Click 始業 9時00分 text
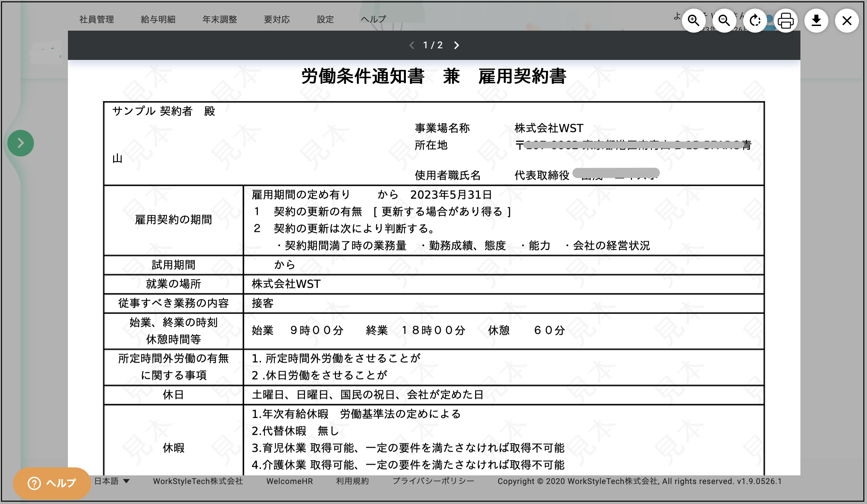Screen dimensions: 867x504 click(298, 330)
